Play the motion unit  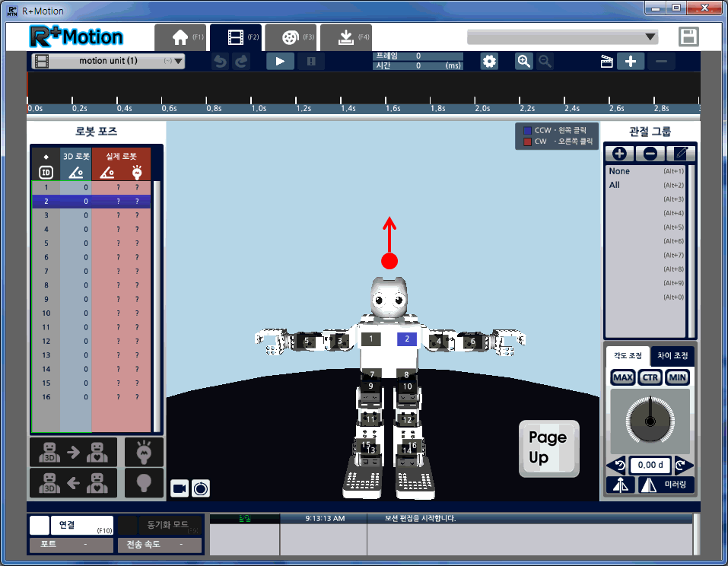(x=280, y=62)
